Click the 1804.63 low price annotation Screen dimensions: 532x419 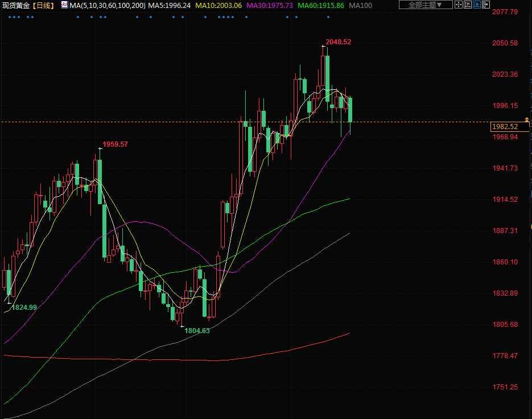point(197,330)
